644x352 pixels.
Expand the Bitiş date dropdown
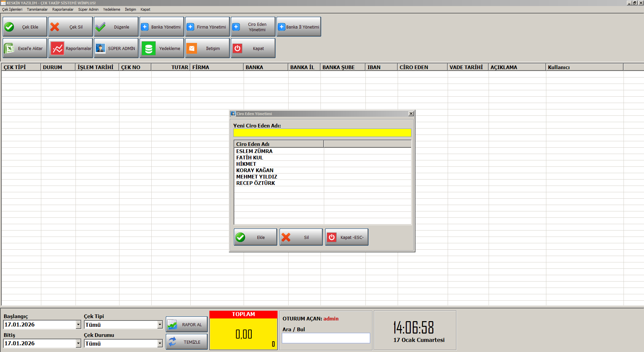[x=78, y=343]
